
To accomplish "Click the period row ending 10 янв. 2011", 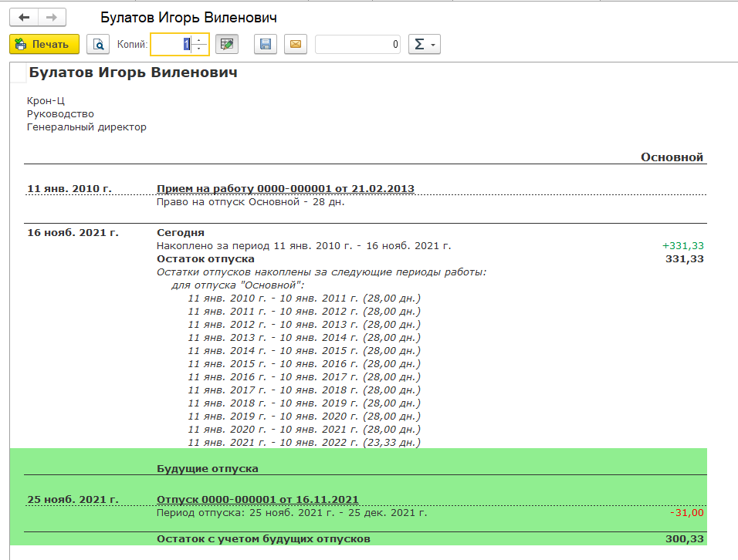I will pyautogui.click(x=304, y=298).
